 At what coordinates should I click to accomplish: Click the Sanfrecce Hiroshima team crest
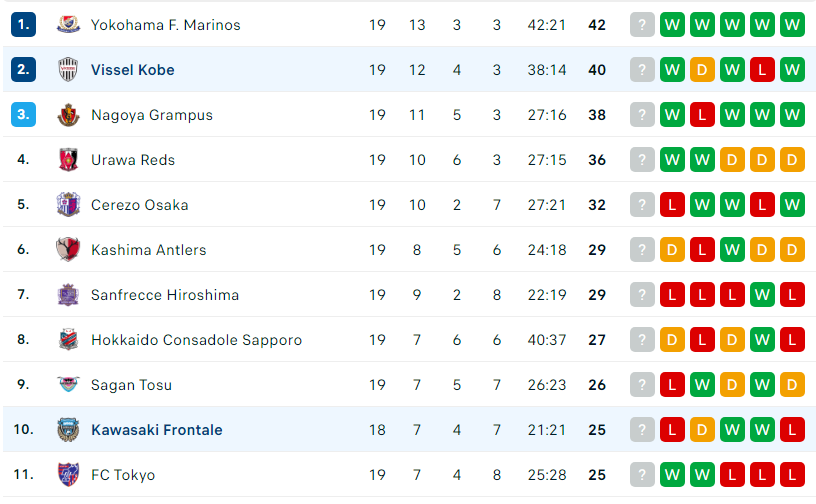pyautogui.click(x=68, y=295)
